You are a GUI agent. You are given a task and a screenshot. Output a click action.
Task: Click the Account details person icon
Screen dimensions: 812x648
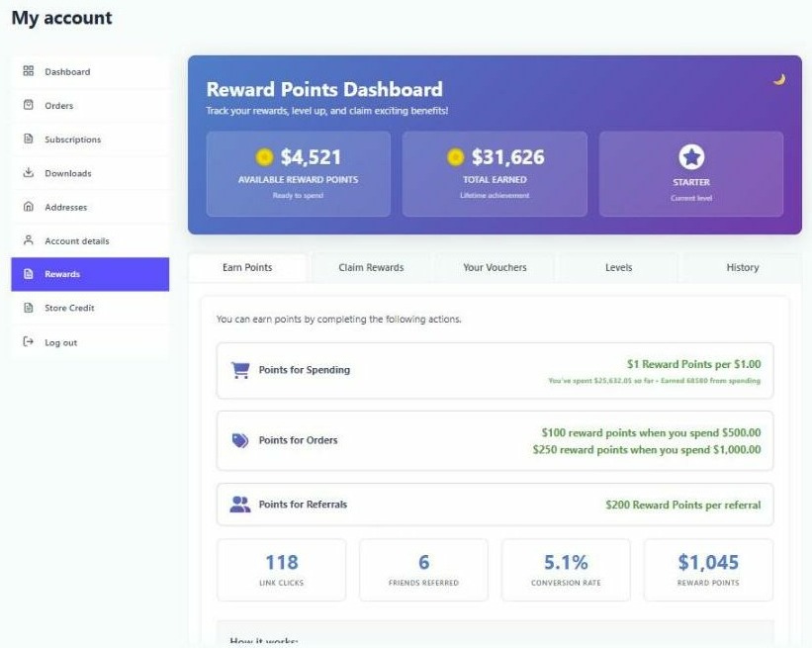[29, 240]
